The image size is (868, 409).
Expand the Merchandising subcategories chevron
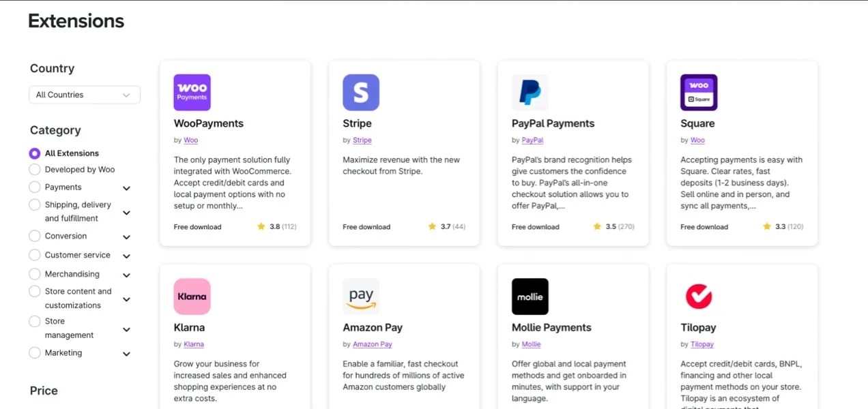[126, 275]
